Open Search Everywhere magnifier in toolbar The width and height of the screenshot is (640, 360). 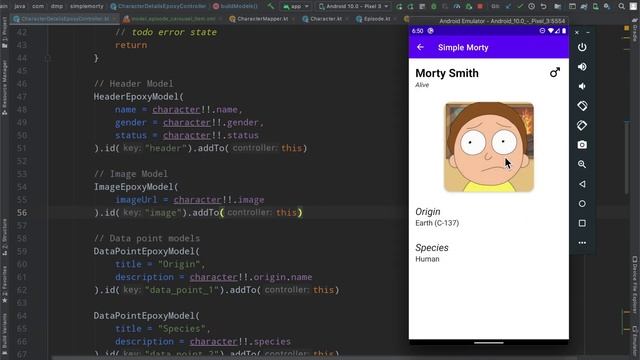621,6
